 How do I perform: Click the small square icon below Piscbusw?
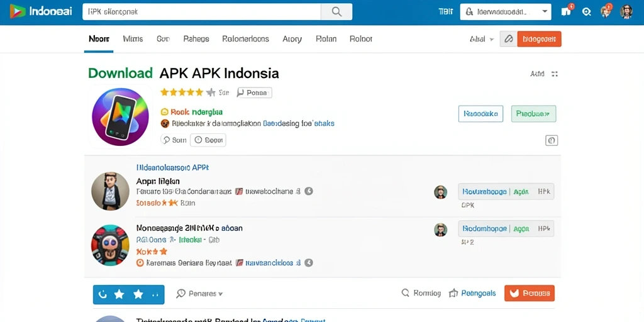(551, 141)
